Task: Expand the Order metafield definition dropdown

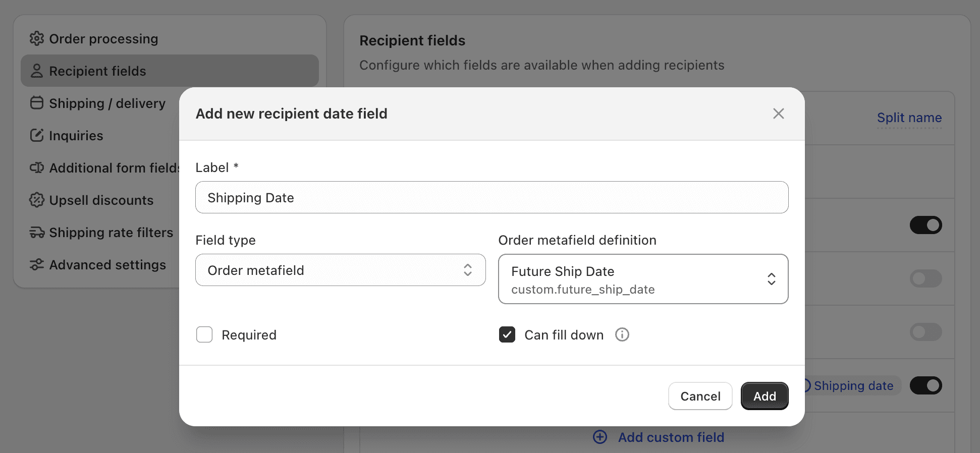Action: tap(642, 279)
